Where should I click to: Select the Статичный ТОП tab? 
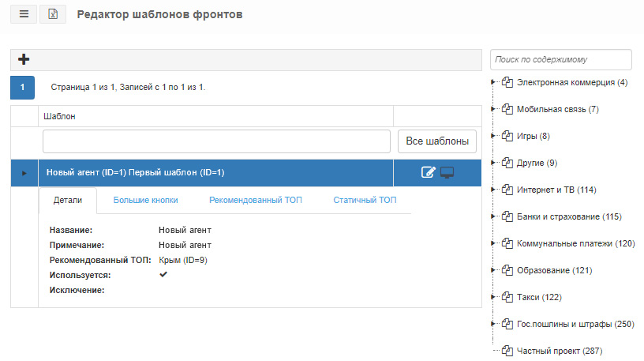(x=365, y=200)
